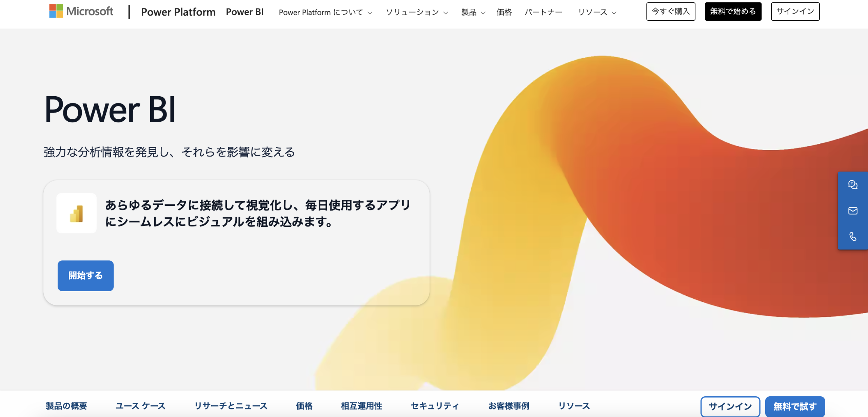This screenshot has width=868, height=417.
Task: Switch to the ユース ケース tab
Action: coord(140,406)
